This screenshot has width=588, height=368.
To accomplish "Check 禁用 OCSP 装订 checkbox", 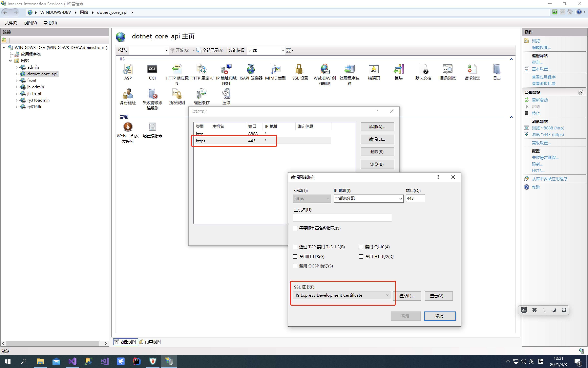I will (x=295, y=266).
